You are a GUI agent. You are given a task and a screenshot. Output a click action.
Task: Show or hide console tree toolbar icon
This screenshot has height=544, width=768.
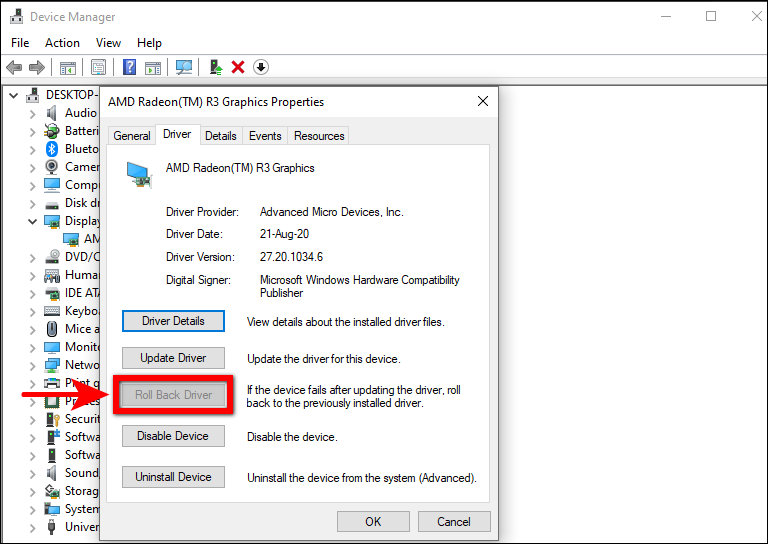tap(68, 68)
